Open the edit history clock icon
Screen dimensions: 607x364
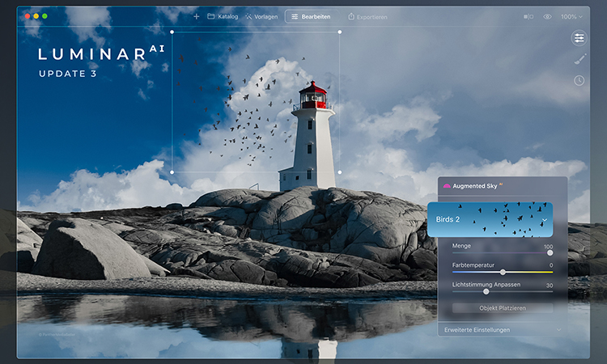point(579,80)
